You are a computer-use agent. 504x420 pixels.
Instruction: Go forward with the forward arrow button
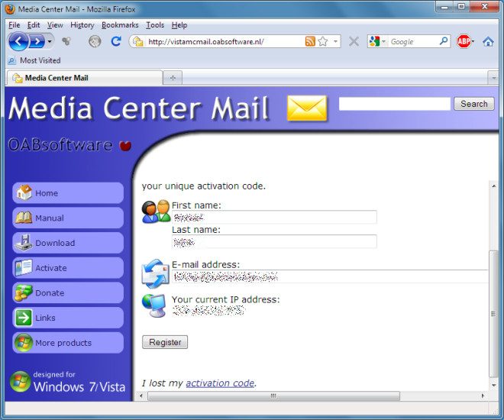[x=37, y=41]
